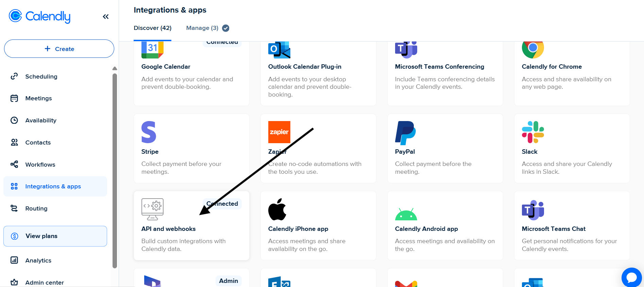This screenshot has width=644, height=287.
Task: Click the Microsoft Teams Chat icon
Action: (x=532, y=210)
